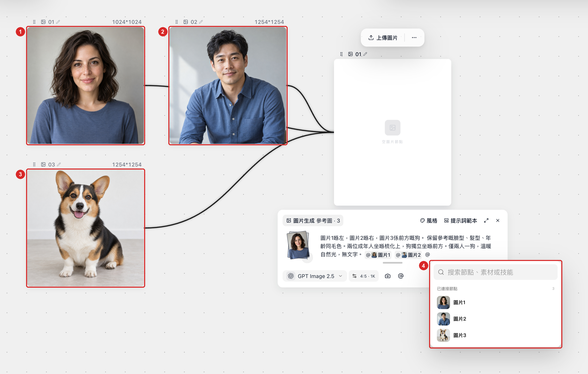Rename node 03 with the pencil icon
588x374 pixels.
59,164
